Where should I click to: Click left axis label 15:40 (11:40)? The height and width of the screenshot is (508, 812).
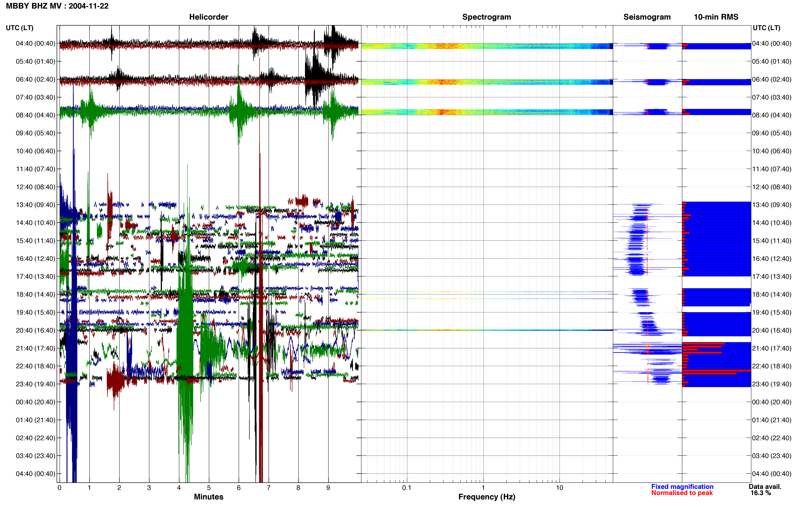(36, 240)
